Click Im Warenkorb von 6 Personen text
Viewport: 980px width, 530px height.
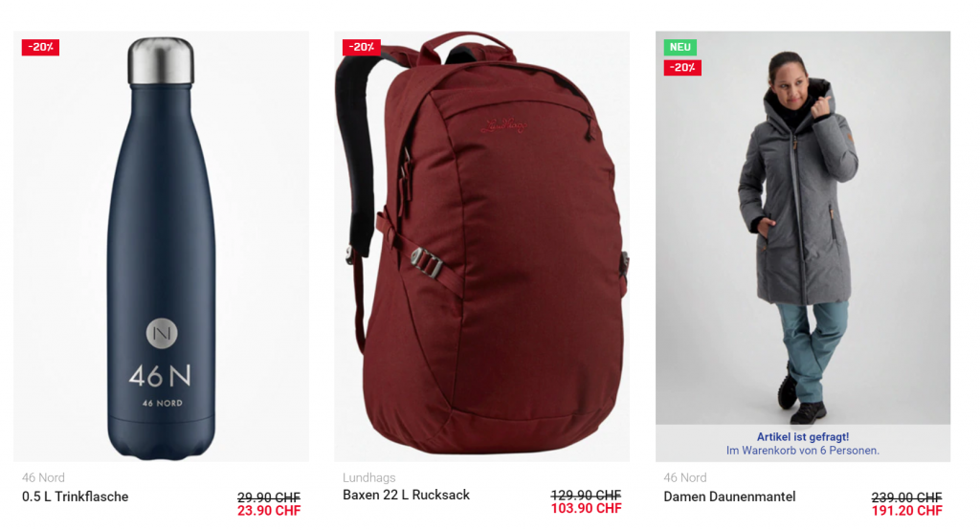[803, 450]
